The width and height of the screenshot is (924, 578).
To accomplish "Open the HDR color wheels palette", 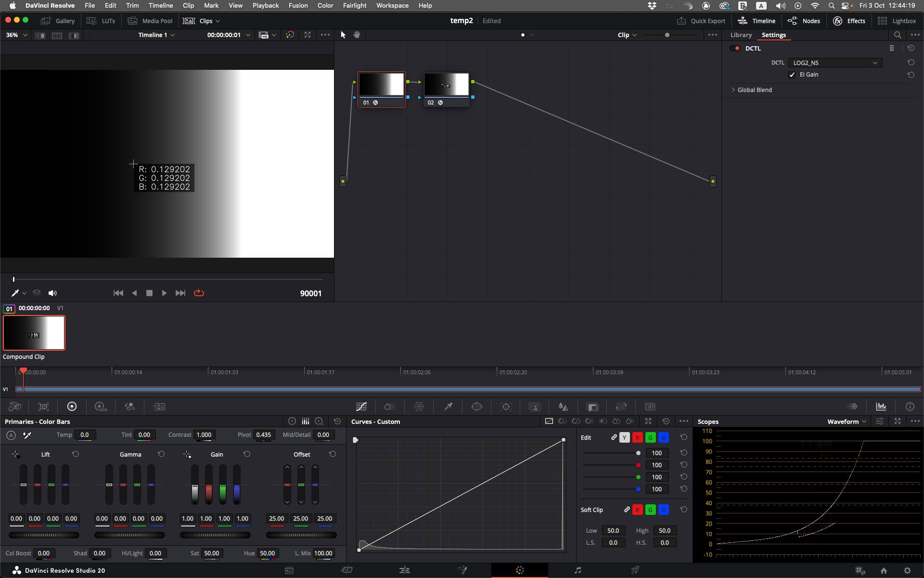I will click(x=101, y=407).
